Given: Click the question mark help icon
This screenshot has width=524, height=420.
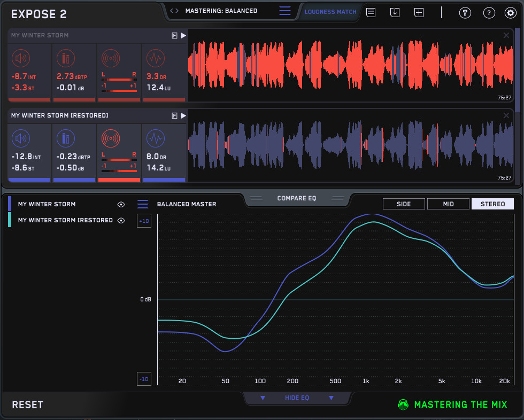Looking at the screenshot, I should click(489, 13).
